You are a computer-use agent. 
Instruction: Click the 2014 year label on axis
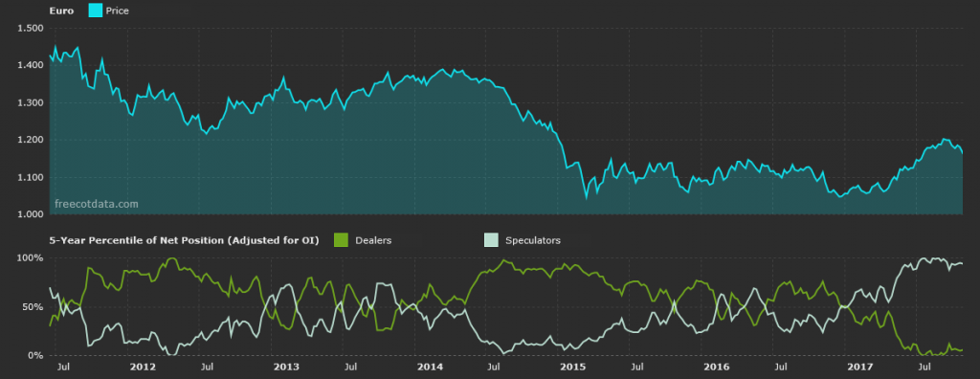pyautogui.click(x=430, y=368)
